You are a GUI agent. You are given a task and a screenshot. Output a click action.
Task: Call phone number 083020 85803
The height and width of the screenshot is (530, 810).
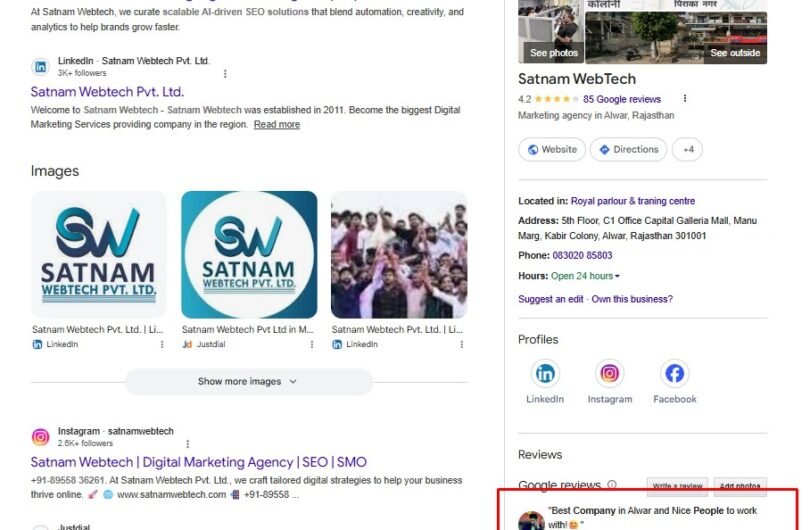tap(582, 256)
